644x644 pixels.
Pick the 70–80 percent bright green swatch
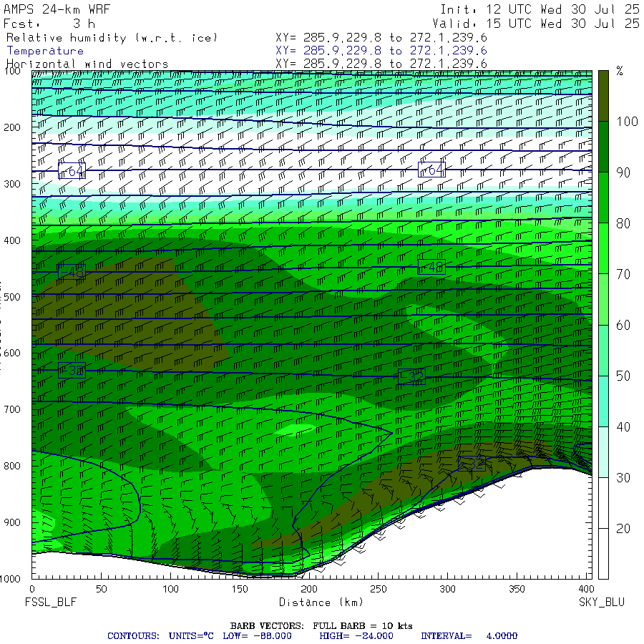[603, 248]
